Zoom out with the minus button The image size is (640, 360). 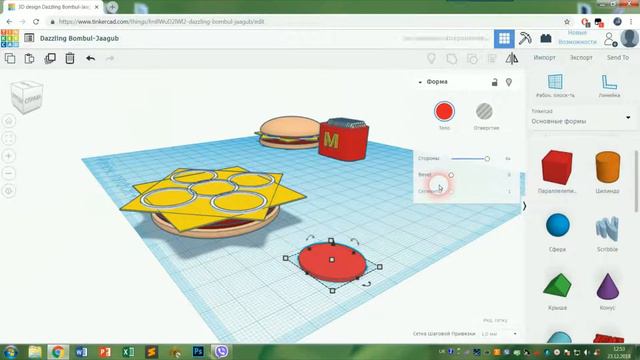click(x=9, y=173)
